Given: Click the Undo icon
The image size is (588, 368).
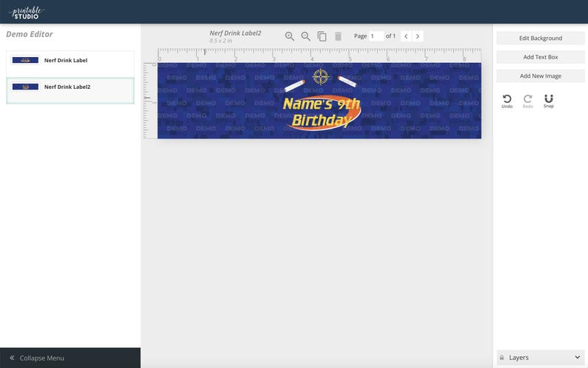Looking at the screenshot, I should (x=507, y=101).
